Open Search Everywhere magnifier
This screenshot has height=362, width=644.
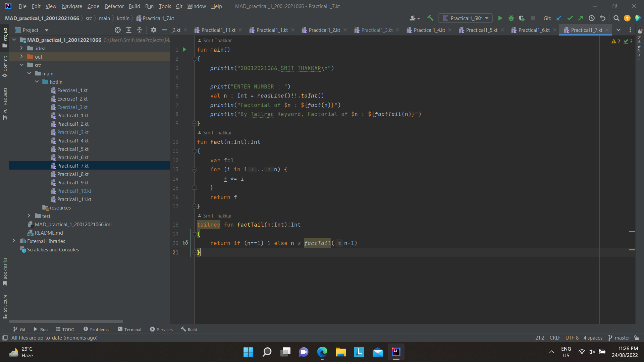[x=616, y=18]
